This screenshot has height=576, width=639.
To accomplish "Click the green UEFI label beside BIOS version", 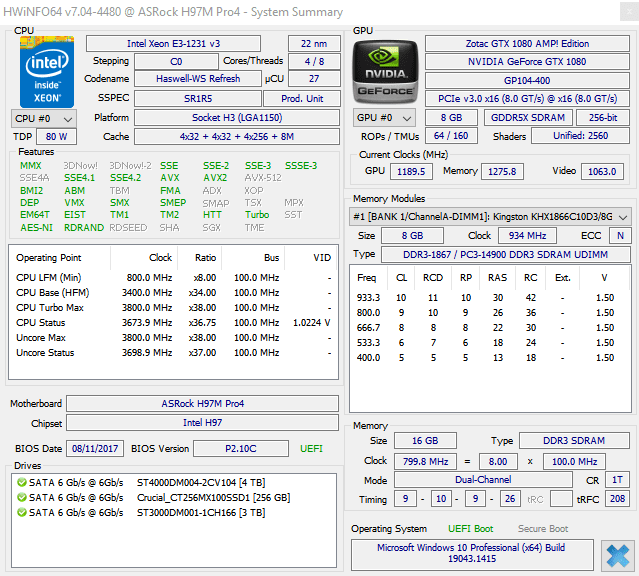I will [x=311, y=449].
